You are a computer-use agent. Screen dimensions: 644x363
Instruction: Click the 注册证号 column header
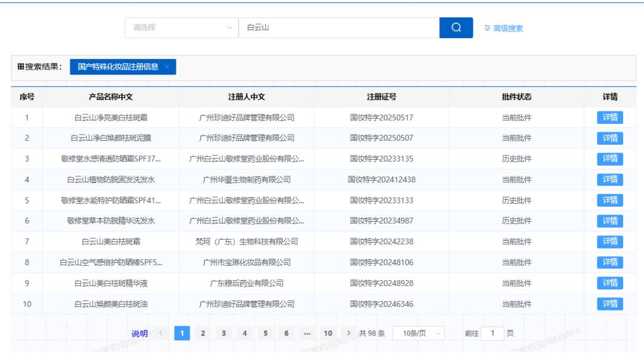(x=381, y=97)
